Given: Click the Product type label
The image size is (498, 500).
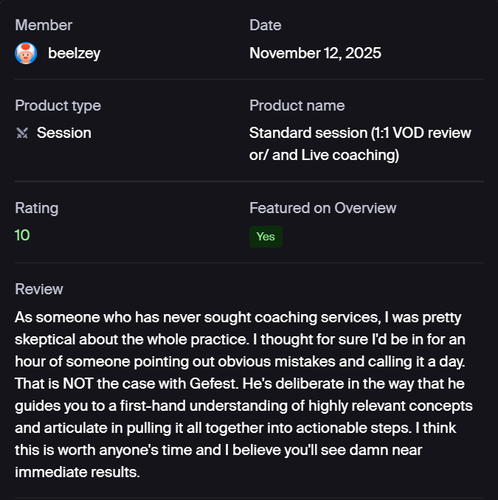Looking at the screenshot, I should coord(58,106).
